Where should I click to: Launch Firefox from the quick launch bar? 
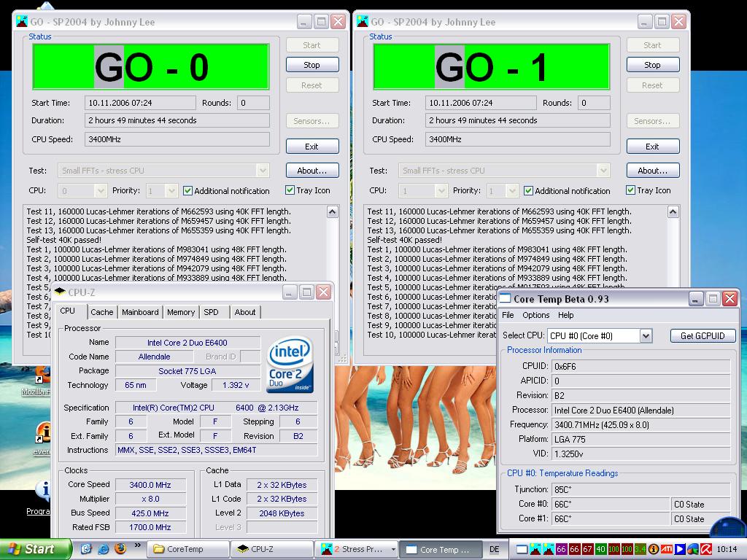[120, 549]
